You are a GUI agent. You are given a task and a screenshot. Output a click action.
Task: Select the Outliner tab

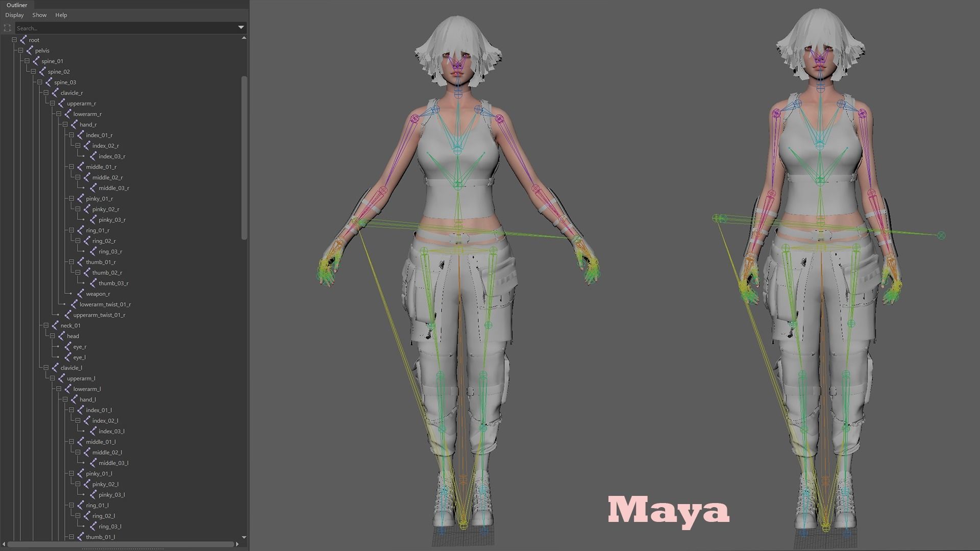[17, 5]
